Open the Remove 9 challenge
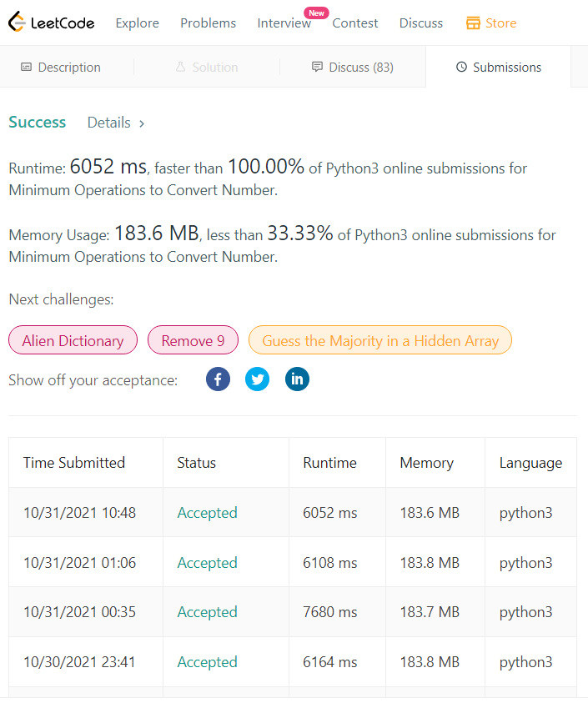This screenshot has height=703, width=588. (193, 340)
